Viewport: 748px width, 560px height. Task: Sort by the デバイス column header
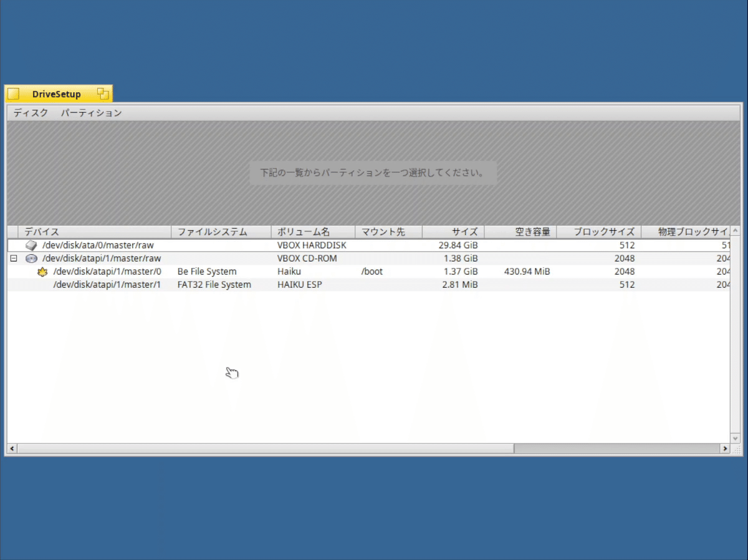pyautogui.click(x=94, y=232)
